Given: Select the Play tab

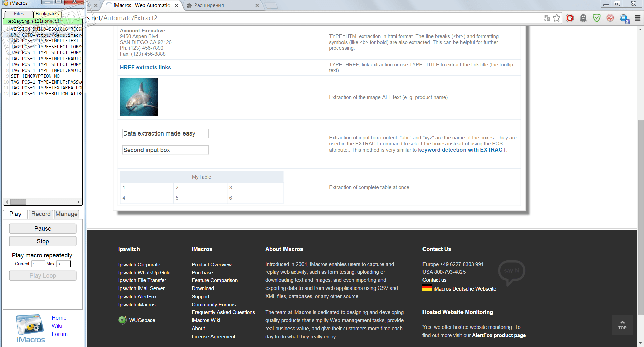Looking at the screenshot, I should [x=15, y=214].
